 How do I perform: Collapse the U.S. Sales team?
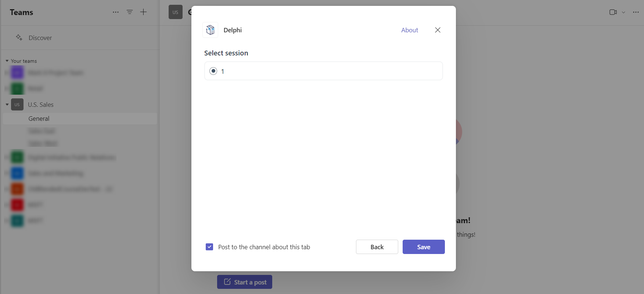coord(7,104)
